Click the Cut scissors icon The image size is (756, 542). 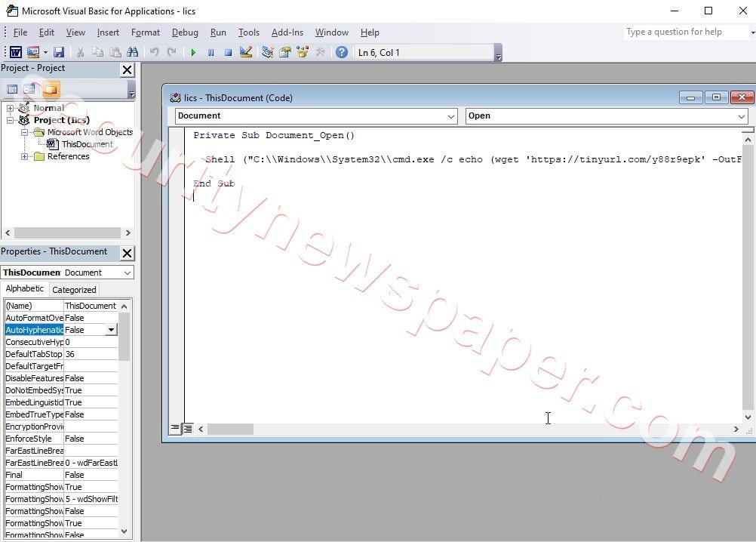coord(81,52)
